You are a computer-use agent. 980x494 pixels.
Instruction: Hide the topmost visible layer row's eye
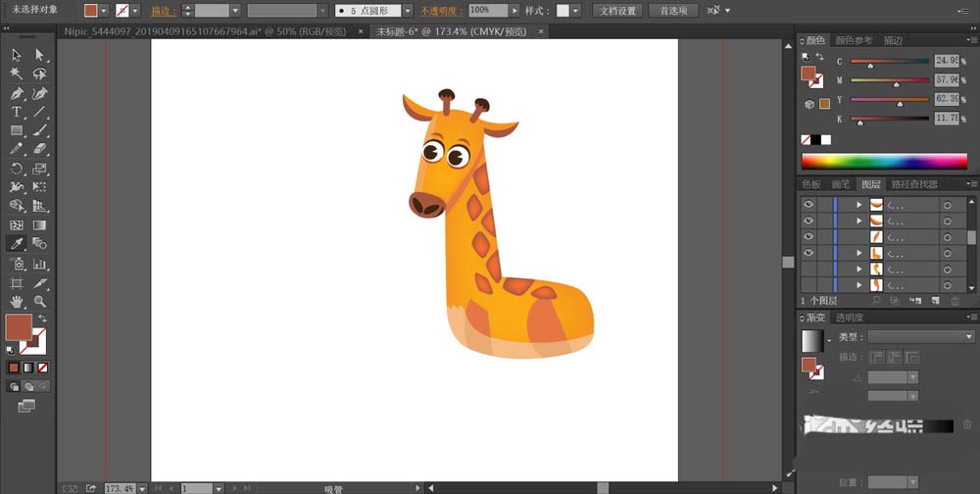click(808, 205)
